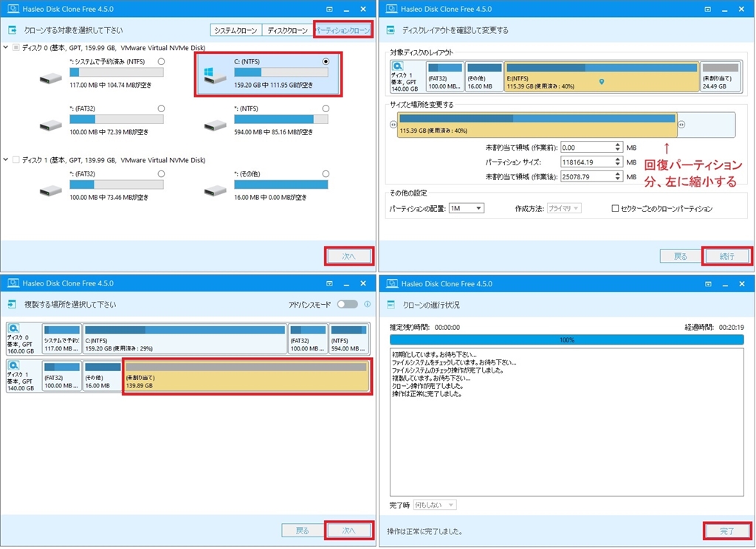Select Disk 1 その他 16 MB partition radio

coord(326,173)
